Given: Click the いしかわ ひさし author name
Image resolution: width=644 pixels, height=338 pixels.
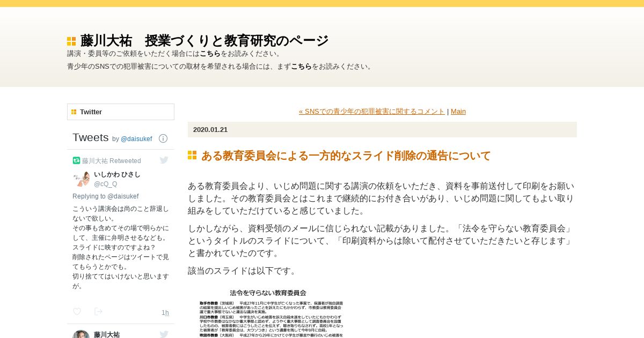Looking at the screenshot, I should pos(117,174).
